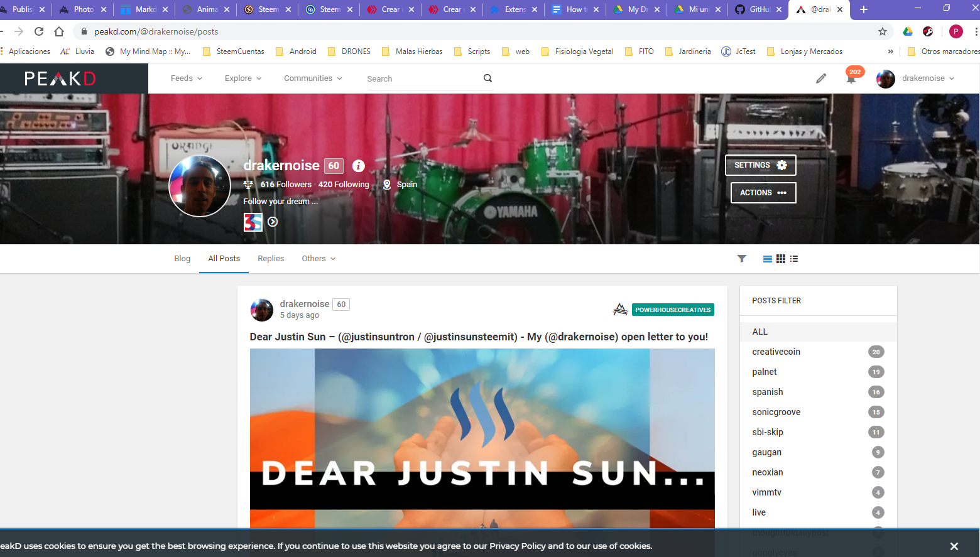Open the Aplicaciones apps shortcut

click(26, 51)
